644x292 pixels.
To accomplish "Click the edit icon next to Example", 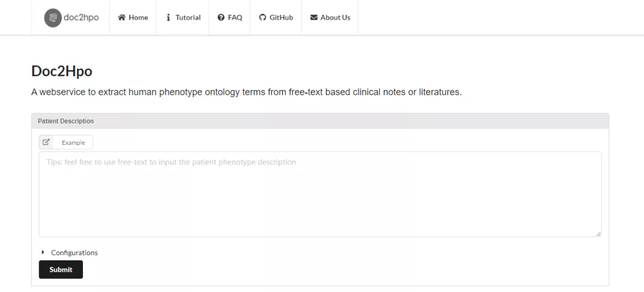I will pyautogui.click(x=47, y=142).
